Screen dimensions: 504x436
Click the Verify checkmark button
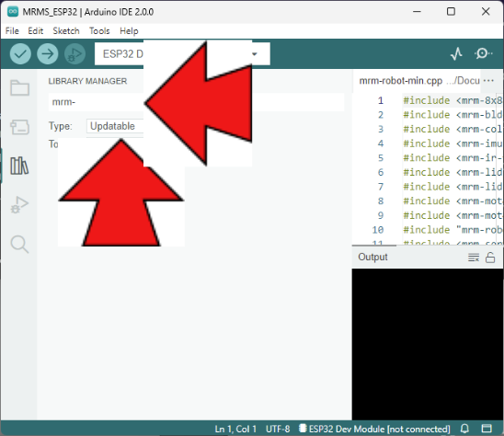(20, 53)
